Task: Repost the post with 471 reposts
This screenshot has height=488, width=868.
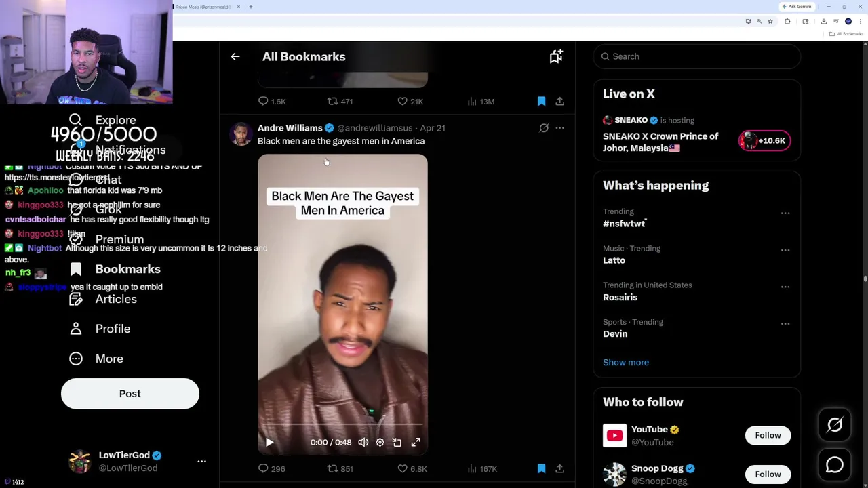Action: click(x=340, y=101)
